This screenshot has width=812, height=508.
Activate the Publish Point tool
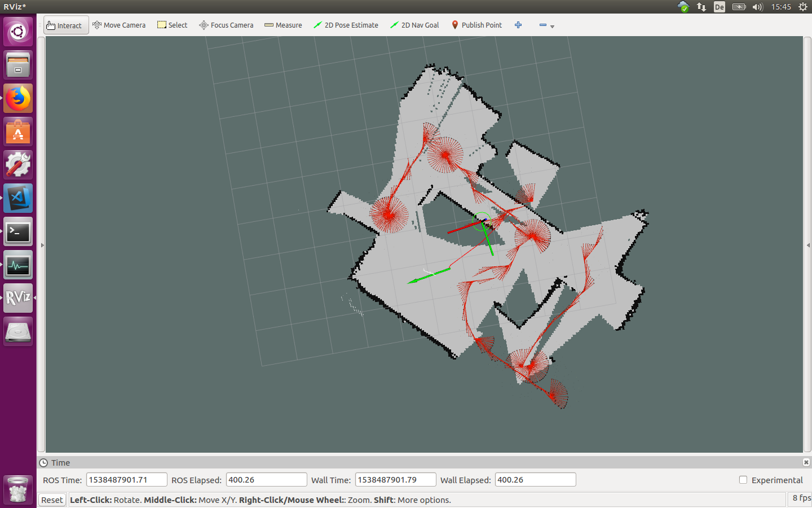coord(476,25)
